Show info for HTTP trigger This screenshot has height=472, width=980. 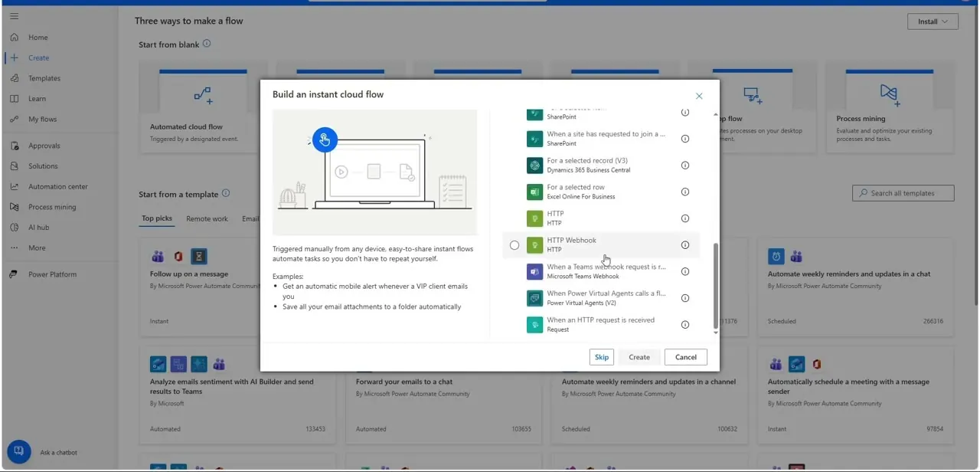click(x=685, y=218)
